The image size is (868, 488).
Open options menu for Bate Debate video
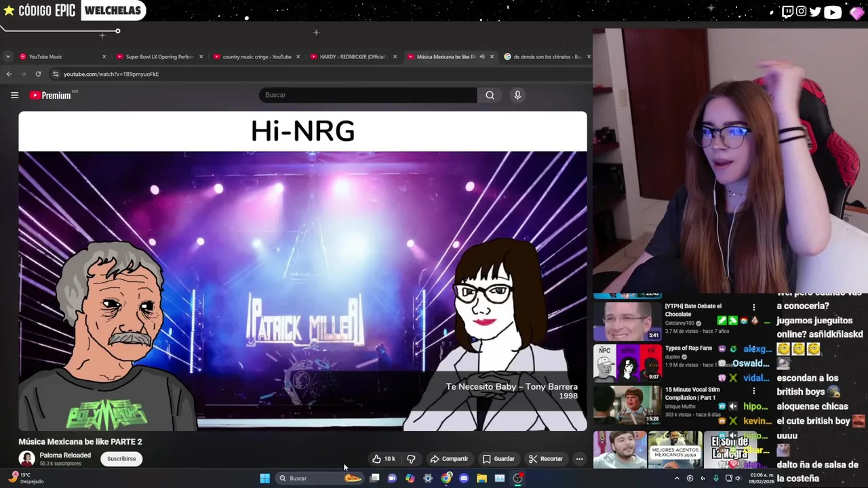click(x=753, y=307)
